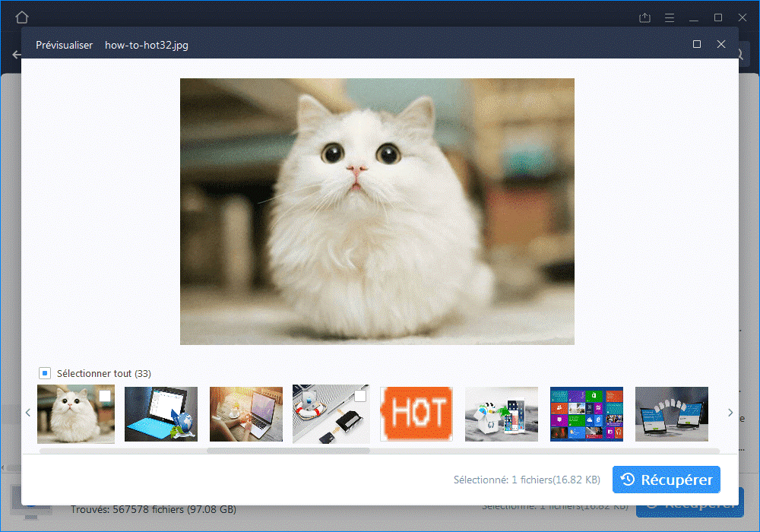760x532 pixels.
Task: Select the Windows tiles Start screen thumbnail
Action: pos(587,414)
